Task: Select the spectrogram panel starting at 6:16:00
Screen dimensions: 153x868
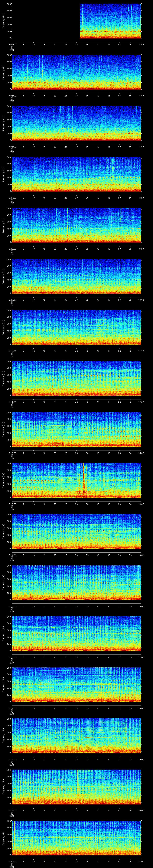Action: [76, 633]
